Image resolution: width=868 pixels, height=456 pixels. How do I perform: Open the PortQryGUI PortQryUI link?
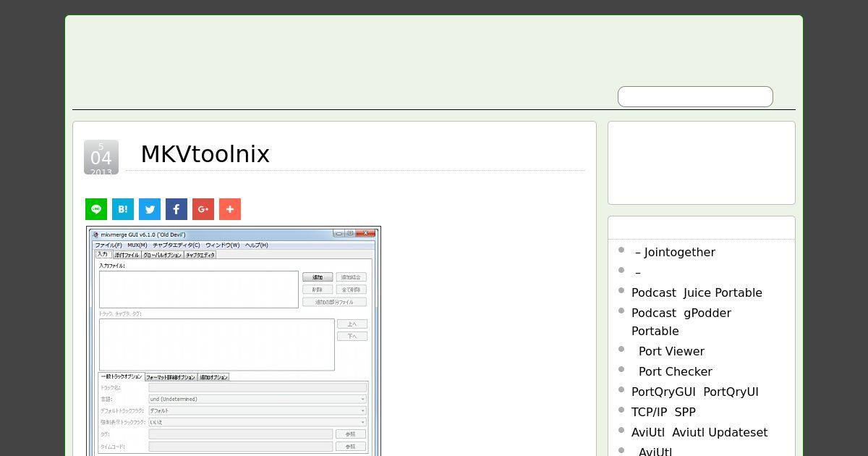695,392
